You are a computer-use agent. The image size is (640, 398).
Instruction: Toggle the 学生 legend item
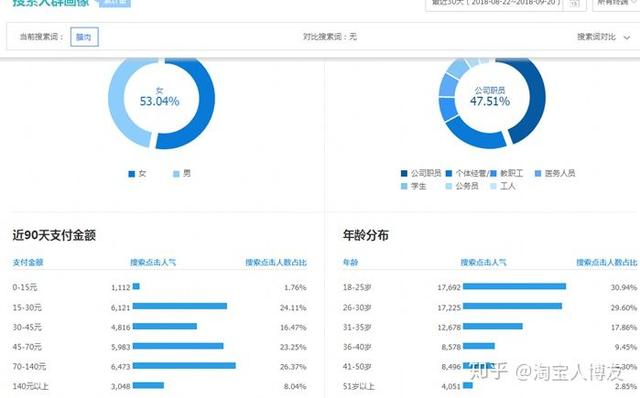pos(414,186)
